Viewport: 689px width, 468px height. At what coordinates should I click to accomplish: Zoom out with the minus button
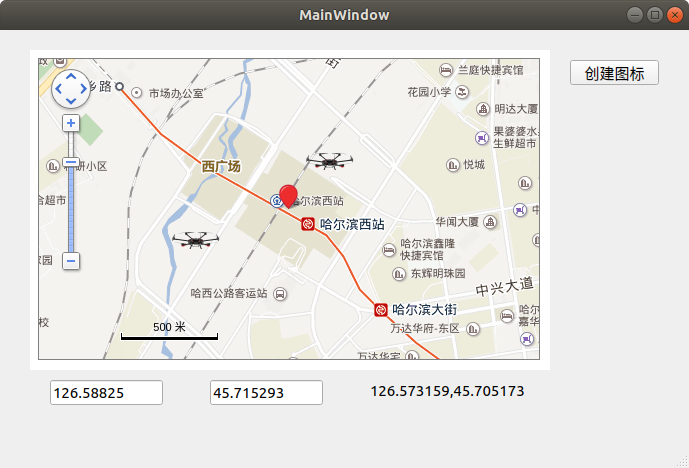click(x=71, y=261)
